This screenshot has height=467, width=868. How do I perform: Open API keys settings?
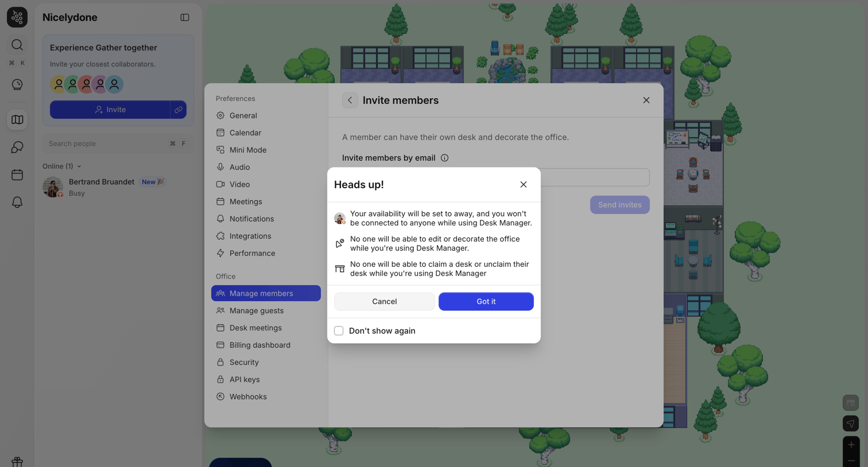tap(266, 379)
